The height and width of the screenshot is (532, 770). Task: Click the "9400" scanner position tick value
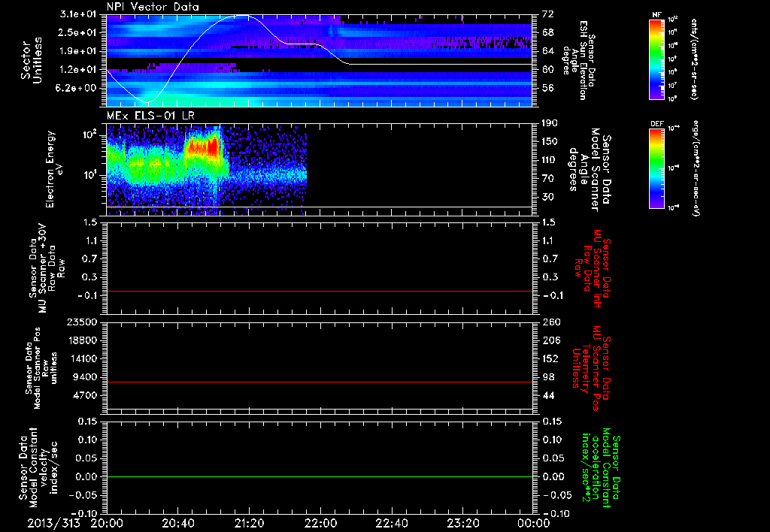pyautogui.click(x=85, y=377)
